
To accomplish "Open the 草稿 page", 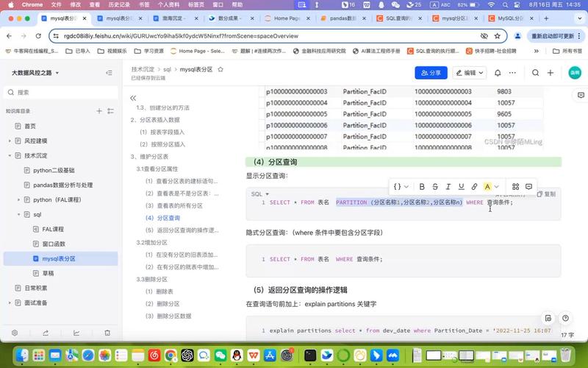I will 48,273.
